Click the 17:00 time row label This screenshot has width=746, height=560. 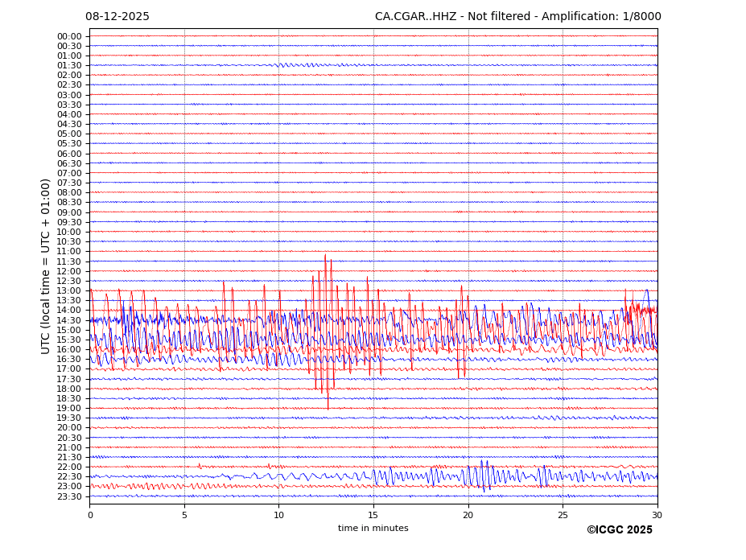click(69, 369)
